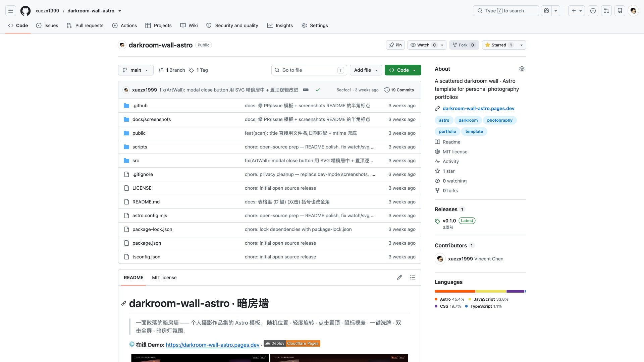Open the repository switcher caret in breadcrumb
The width and height of the screenshot is (644, 362).
coord(120,11)
